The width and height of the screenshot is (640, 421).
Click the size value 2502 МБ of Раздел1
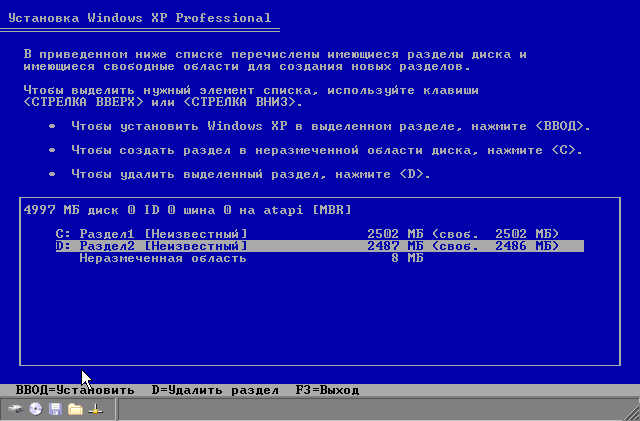[395, 234]
